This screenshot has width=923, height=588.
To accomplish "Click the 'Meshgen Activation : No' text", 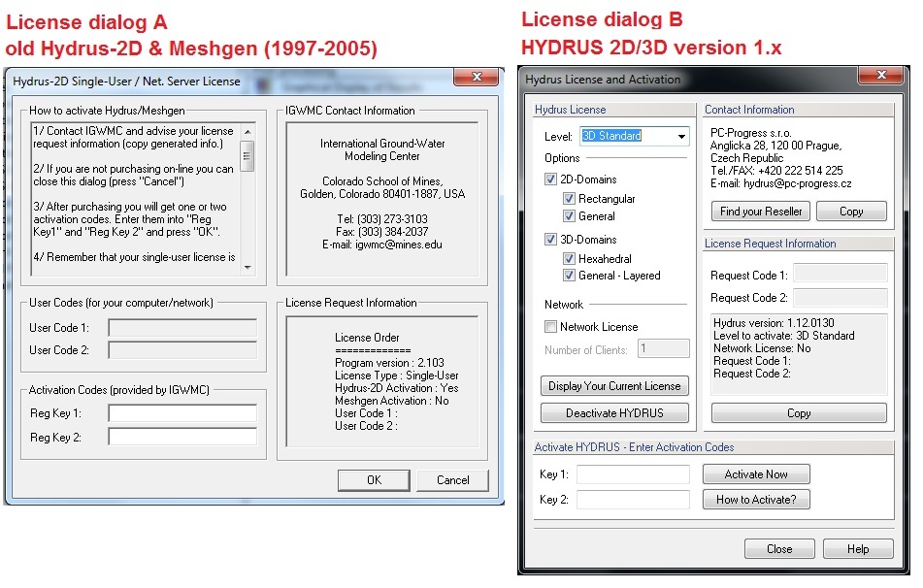I will coord(391,401).
